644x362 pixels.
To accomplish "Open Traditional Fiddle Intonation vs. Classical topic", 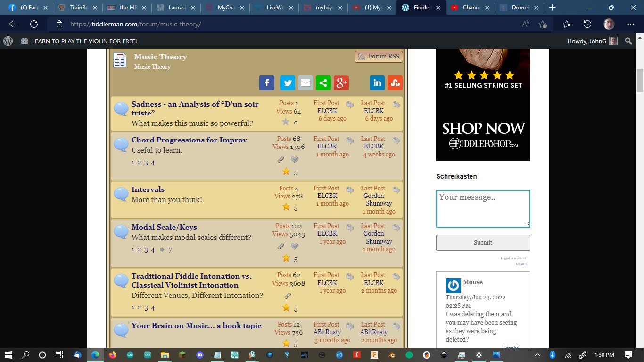I will point(191,280).
